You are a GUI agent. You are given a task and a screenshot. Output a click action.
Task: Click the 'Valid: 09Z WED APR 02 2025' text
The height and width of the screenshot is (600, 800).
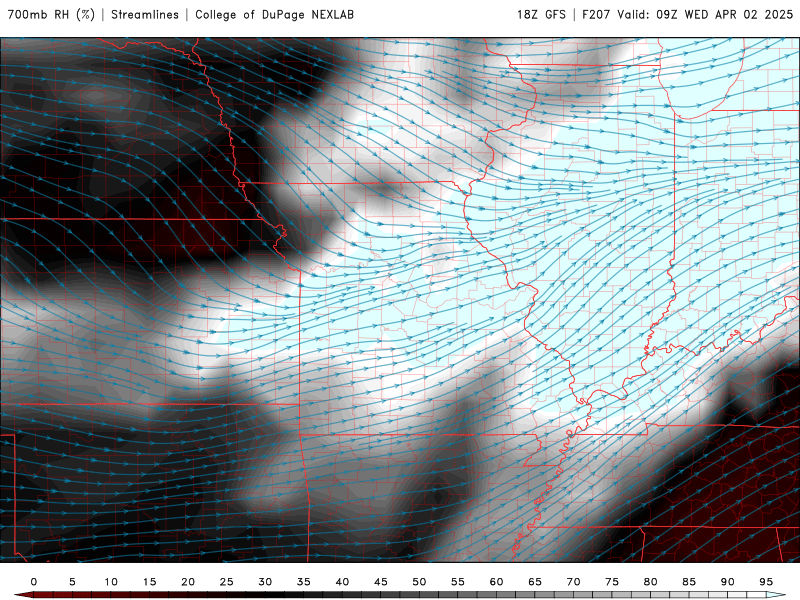705,15
